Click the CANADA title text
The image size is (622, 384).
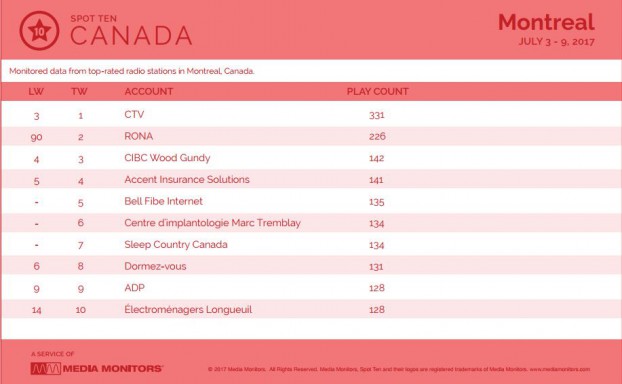131,36
